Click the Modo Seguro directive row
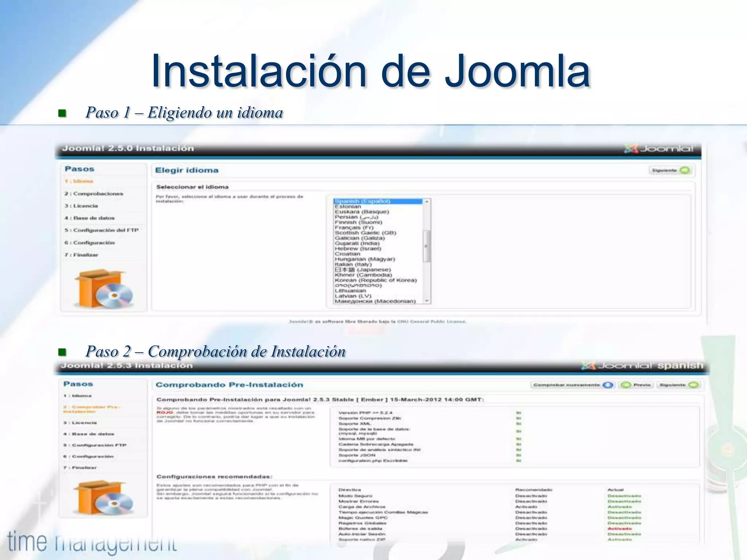 click(489, 496)
